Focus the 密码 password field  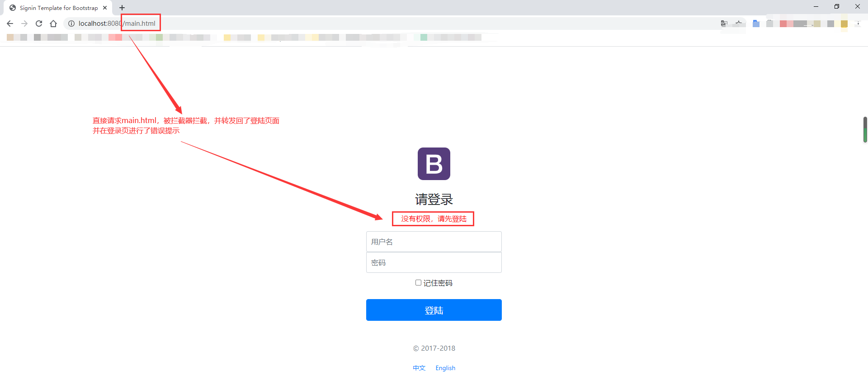tap(434, 262)
